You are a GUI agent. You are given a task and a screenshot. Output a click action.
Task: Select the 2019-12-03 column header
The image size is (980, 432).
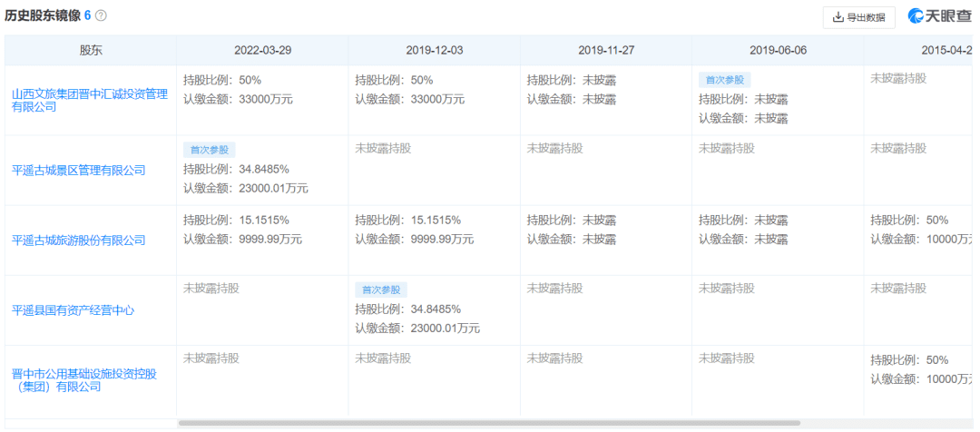click(434, 51)
